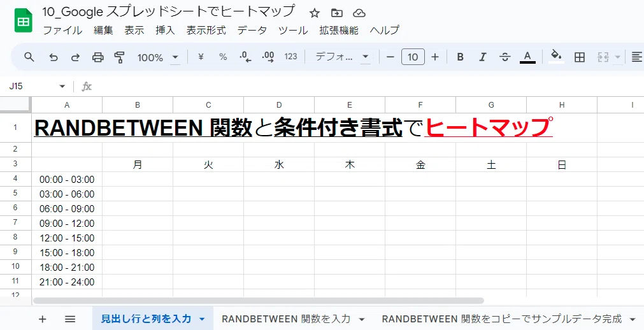Viewport: 644px width, 330px height.
Task: Open the fill color bucket picker
Action: (556, 56)
